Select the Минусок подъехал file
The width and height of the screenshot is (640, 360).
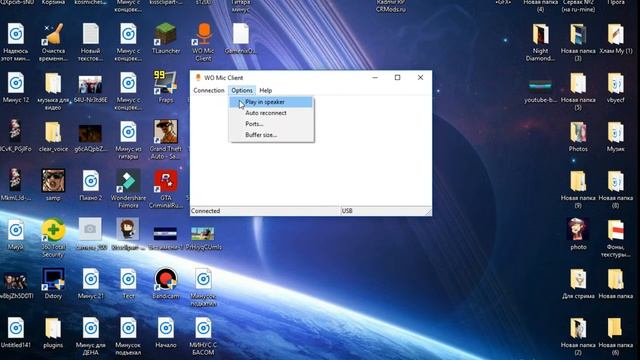[128, 336]
